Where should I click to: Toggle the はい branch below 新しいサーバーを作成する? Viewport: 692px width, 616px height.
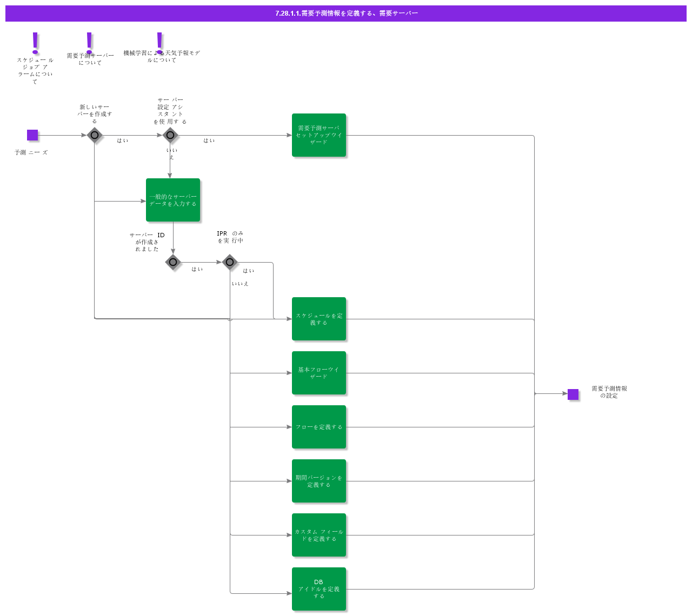123,141
